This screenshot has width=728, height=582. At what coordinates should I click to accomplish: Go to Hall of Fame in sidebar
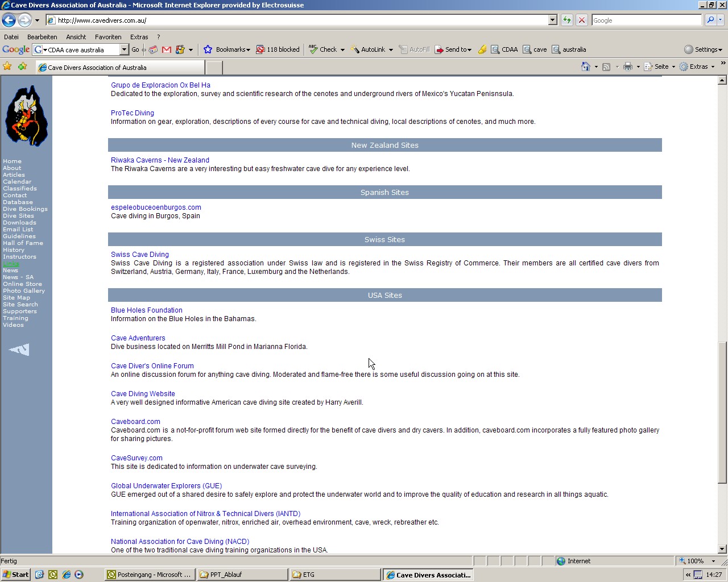[x=23, y=243]
